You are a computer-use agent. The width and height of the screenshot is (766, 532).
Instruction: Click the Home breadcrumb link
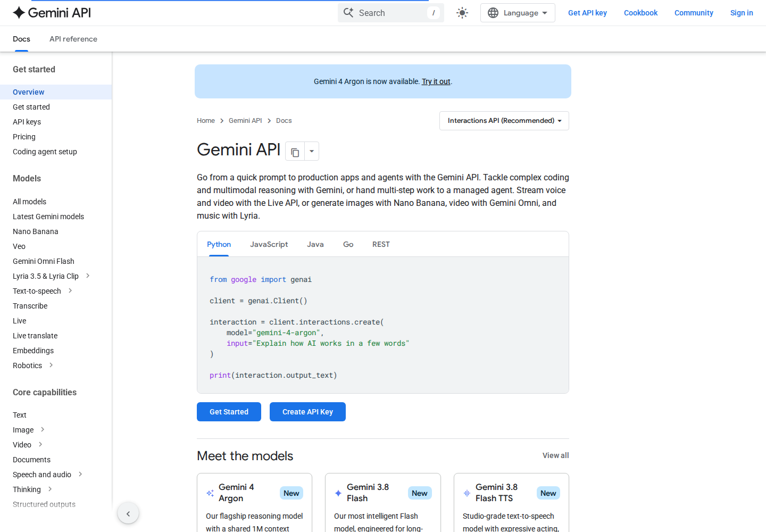pyautogui.click(x=206, y=121)
